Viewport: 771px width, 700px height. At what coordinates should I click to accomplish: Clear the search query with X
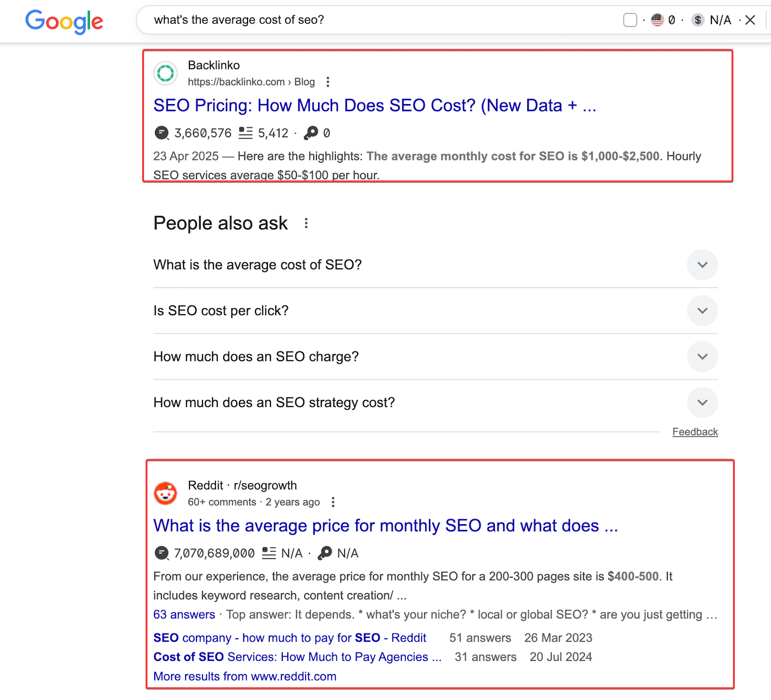(x=750, y=20)
